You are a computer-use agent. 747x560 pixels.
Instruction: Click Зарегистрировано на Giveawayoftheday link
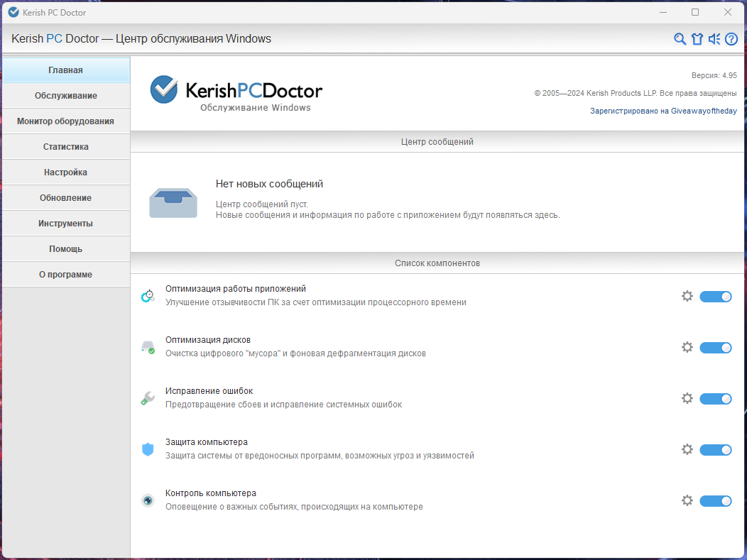pos(663,111)
